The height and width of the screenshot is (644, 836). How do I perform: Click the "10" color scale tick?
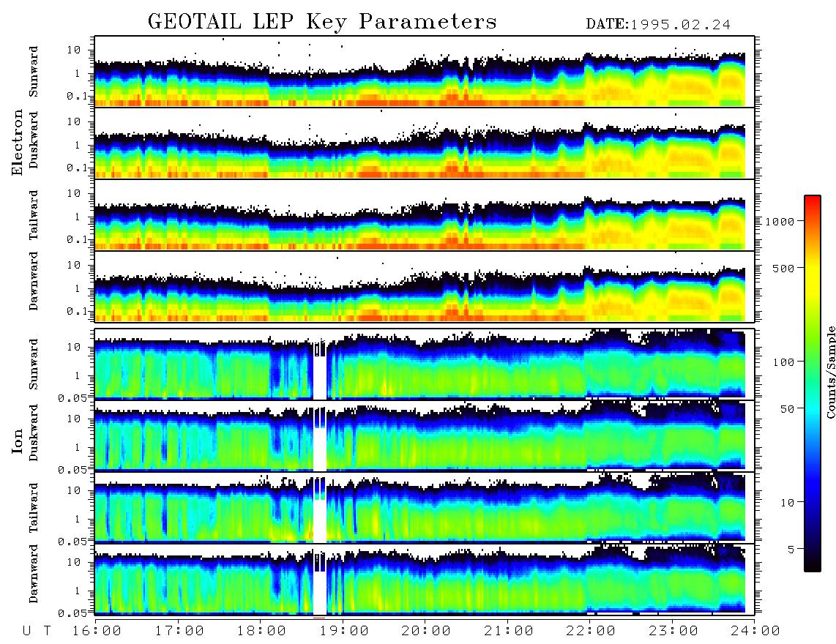787,502
